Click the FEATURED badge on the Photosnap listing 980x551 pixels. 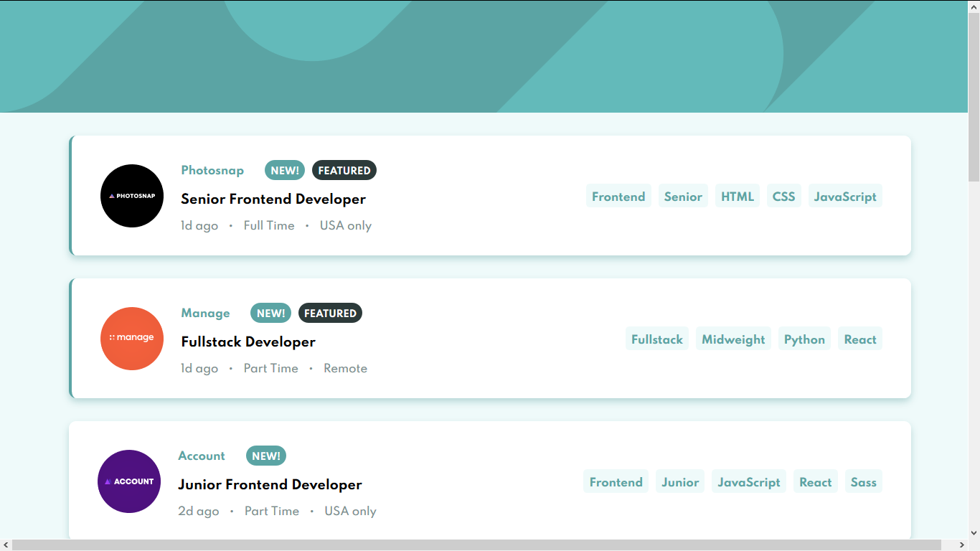(x=344, y=170)
